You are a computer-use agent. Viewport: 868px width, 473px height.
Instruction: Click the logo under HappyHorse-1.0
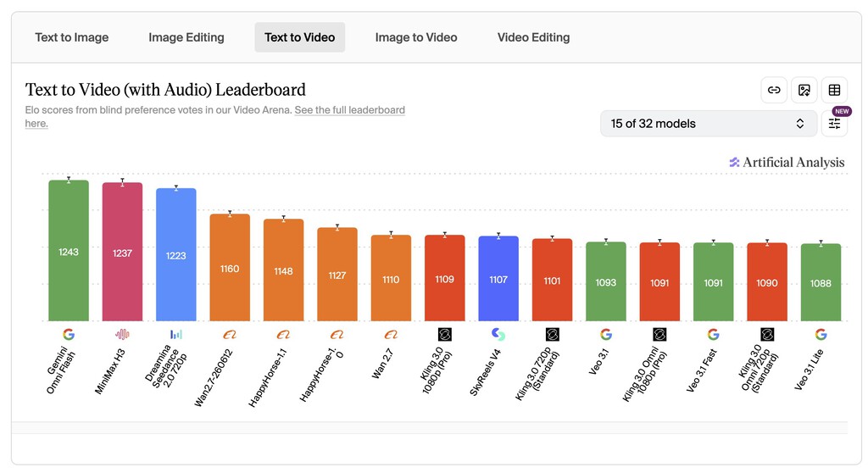(x=337, y=335)
